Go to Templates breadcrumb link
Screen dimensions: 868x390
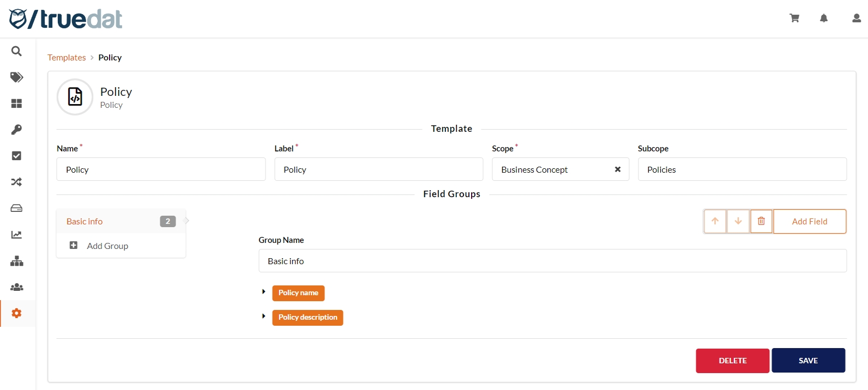(67, 58)
